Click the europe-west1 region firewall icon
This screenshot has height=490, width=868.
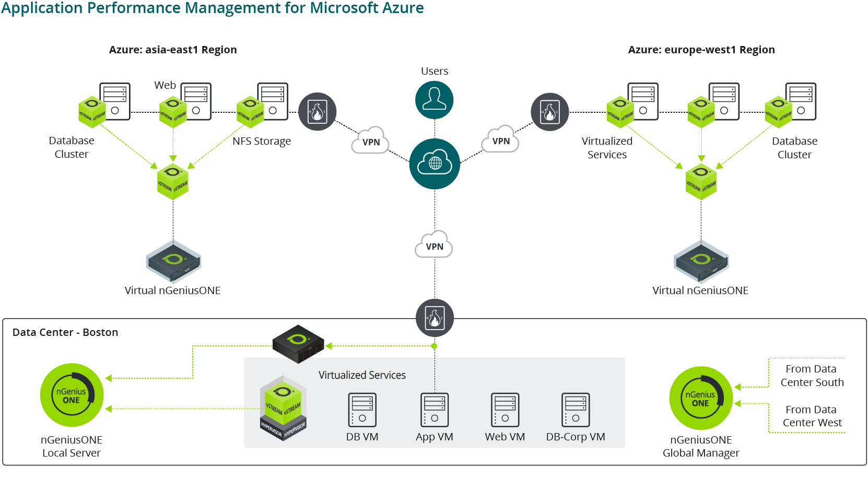click(550, 112)
